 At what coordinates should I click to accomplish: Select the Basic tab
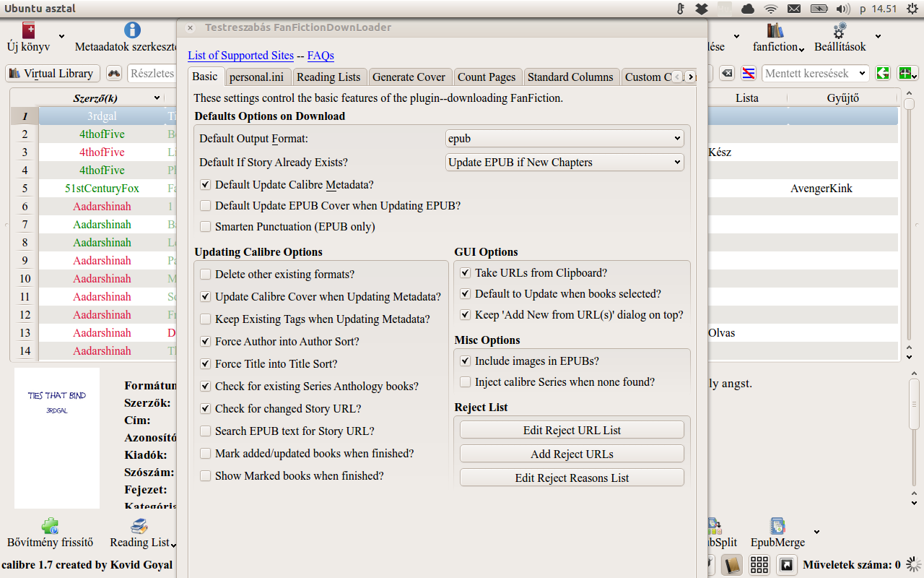coord(205,77)
